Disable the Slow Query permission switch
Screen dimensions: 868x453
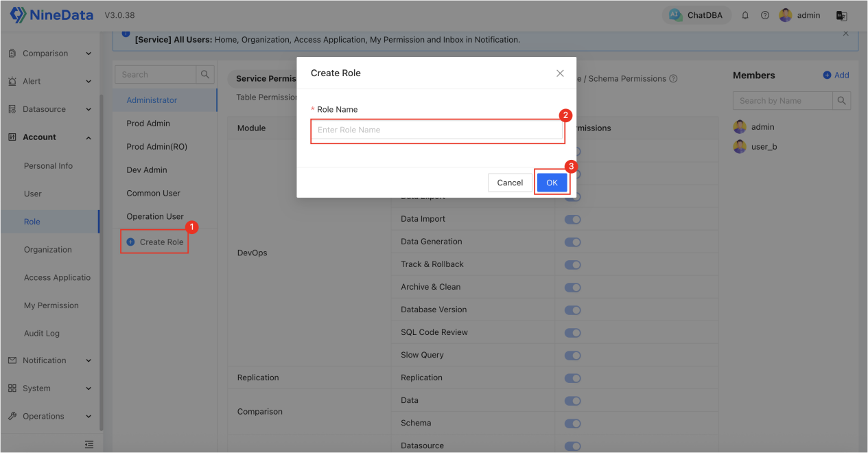tap(572, 355)
